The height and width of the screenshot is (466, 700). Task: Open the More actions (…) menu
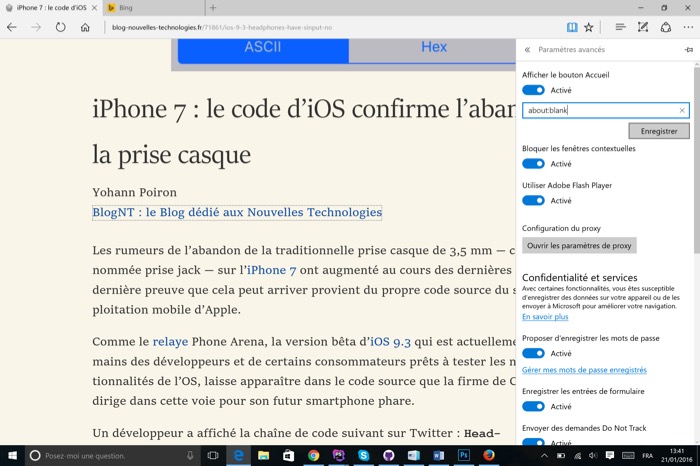tap(687, 27)
